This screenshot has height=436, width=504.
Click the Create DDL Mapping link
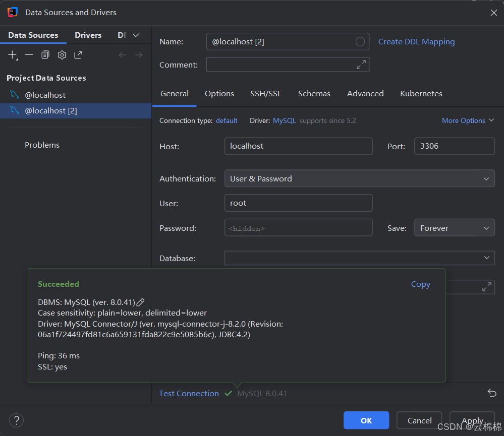pos(416,42)
